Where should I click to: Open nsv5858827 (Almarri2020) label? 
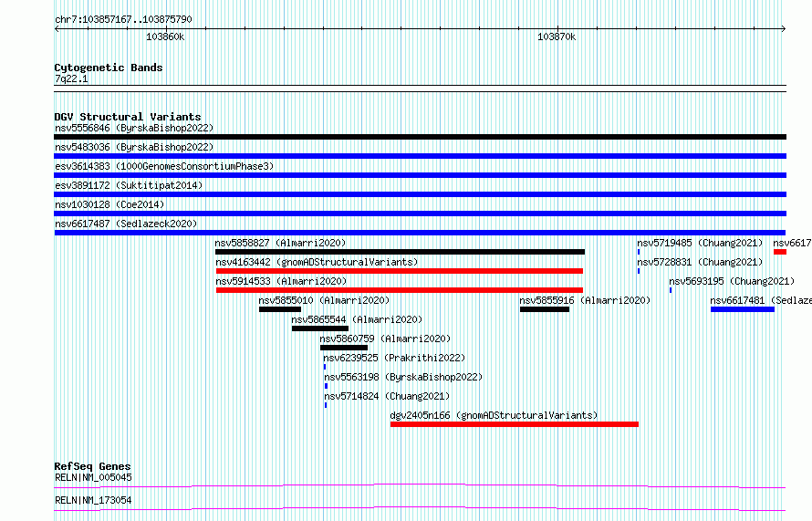point(280,243)
